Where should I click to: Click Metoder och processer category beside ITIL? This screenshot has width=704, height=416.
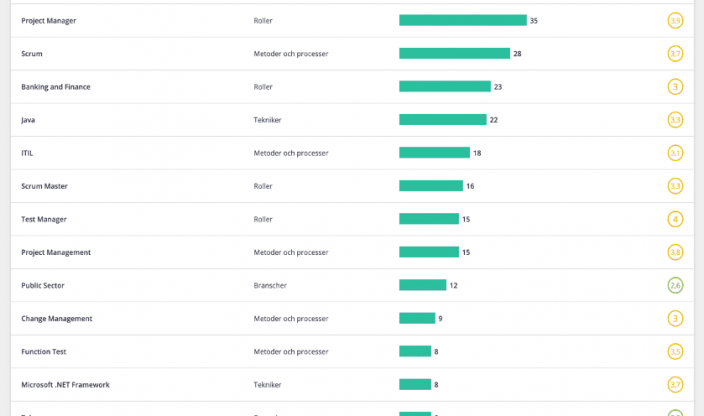291,153
